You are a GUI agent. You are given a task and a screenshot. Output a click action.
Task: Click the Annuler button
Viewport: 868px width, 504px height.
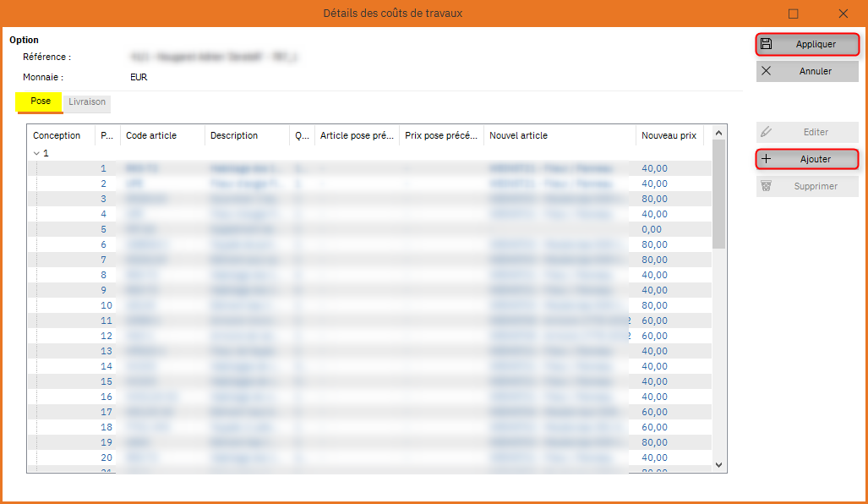pyautogui.click(x=807, y=71)
